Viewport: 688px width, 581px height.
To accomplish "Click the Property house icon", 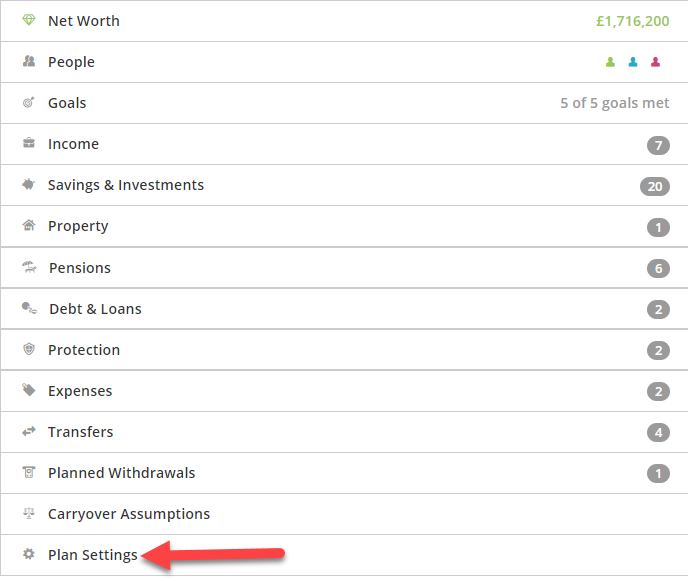I will [29, 225].
